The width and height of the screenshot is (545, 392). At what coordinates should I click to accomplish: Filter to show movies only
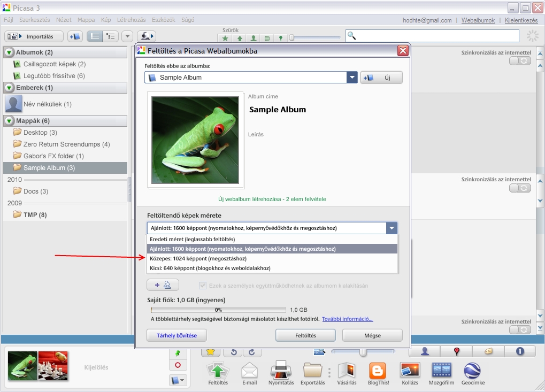coord(267,38)
